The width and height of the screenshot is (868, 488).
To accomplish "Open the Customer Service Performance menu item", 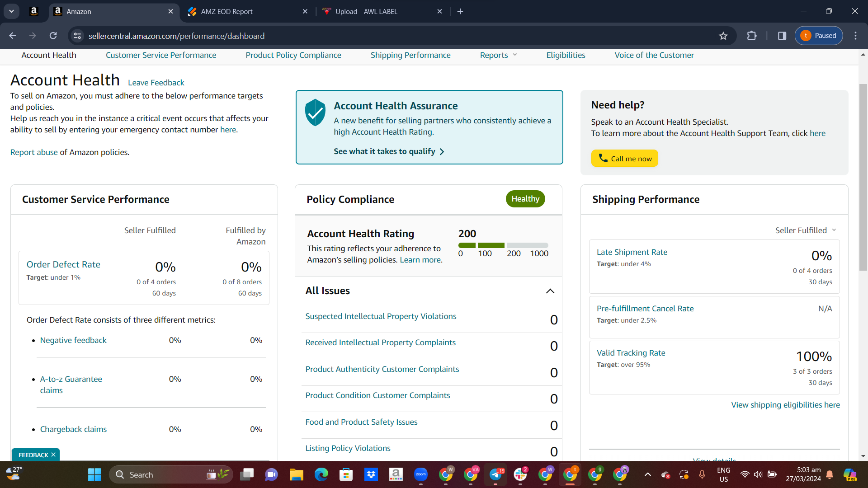I will (x=161, y=55).
